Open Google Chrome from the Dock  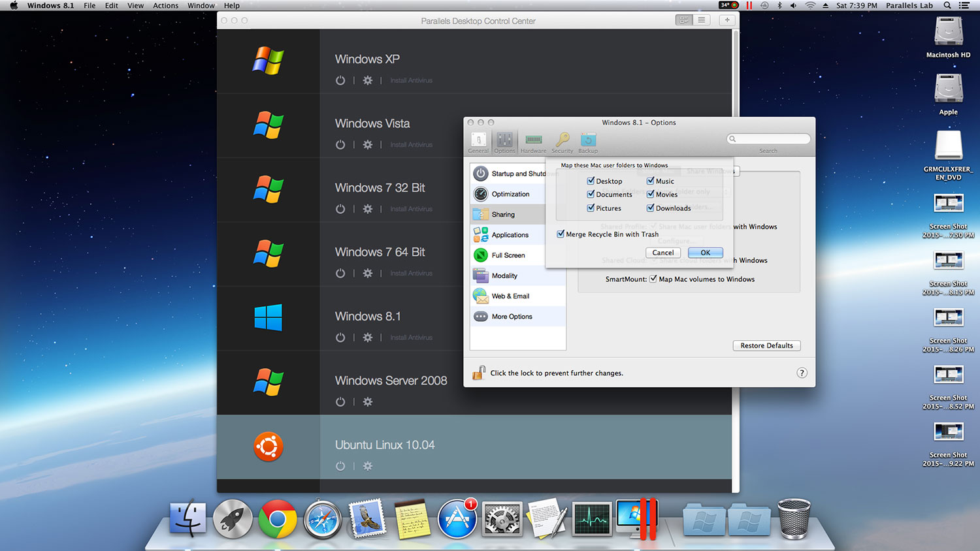coord(278,520)
